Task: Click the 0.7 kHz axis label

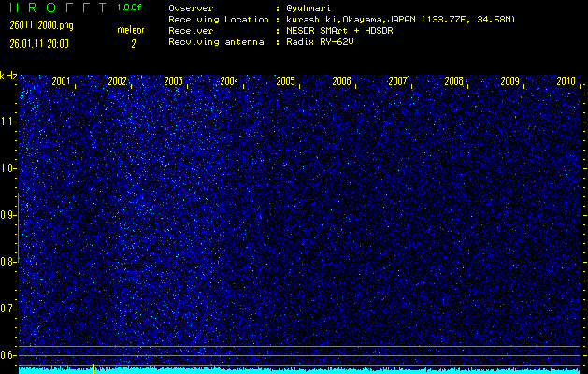Action: pyautogui.click(x=8, y=309)
